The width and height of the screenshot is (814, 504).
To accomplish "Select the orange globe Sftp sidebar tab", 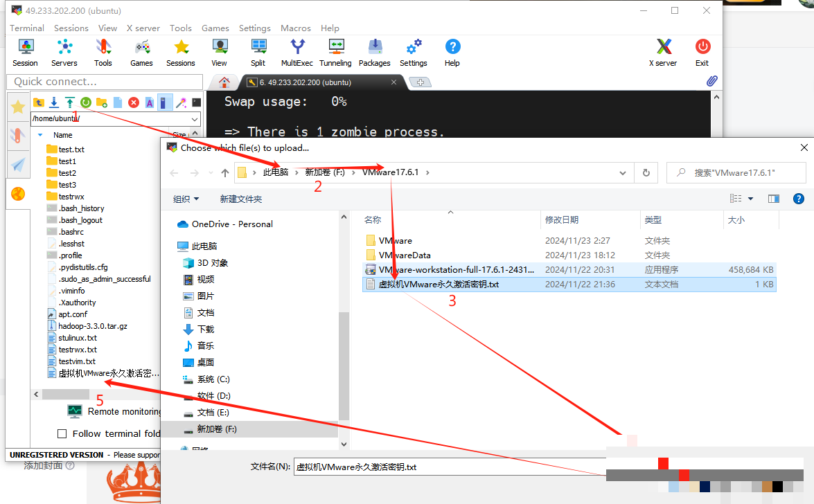I will [x=18, y=194].
